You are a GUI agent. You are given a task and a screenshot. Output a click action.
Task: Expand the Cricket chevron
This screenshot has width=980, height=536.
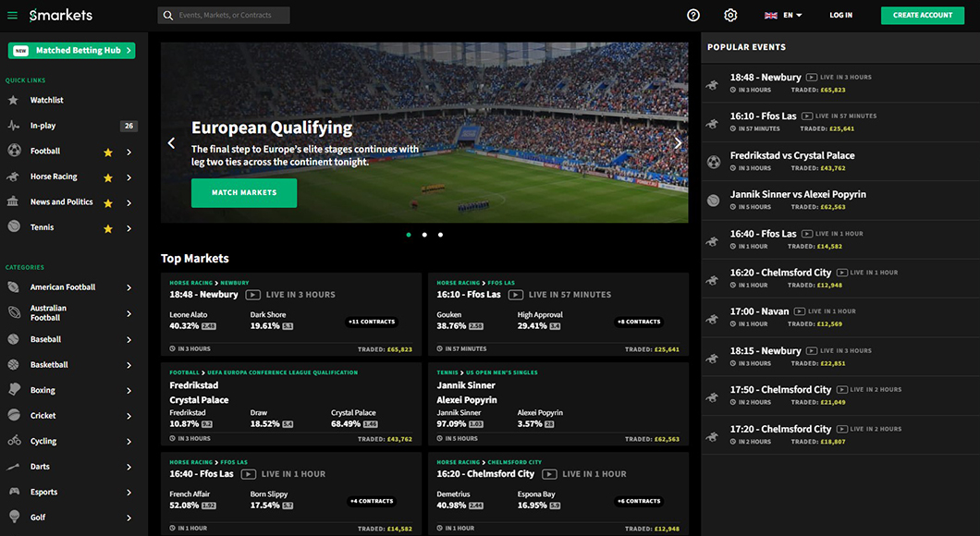tap(129, 416)
